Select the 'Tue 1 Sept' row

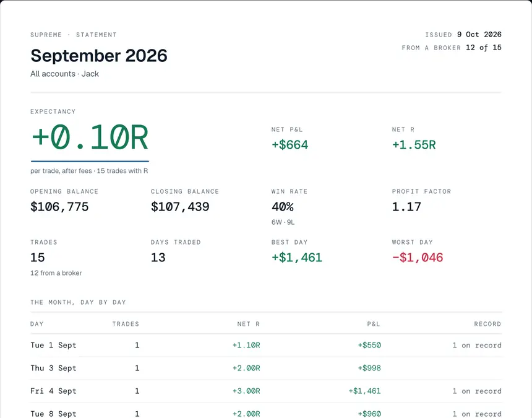(266, 346)
